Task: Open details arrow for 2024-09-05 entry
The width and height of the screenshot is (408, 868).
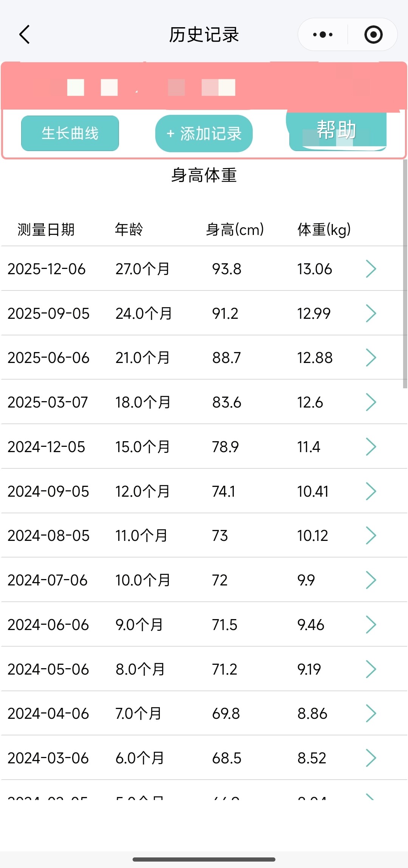Action: [371, 491]
